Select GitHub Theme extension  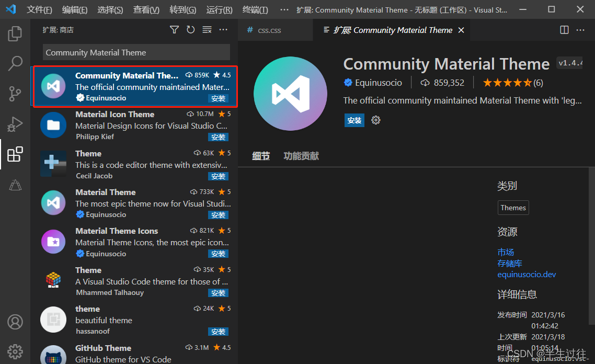pos(134,352)
